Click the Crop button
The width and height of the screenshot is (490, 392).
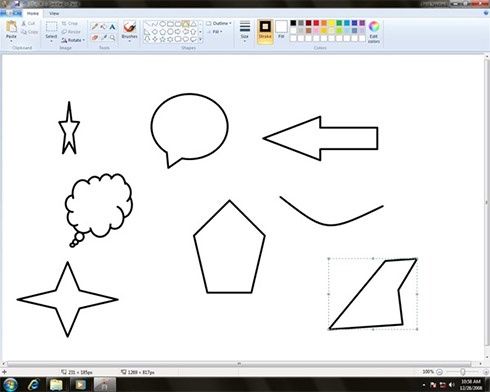tap(70, 24)
